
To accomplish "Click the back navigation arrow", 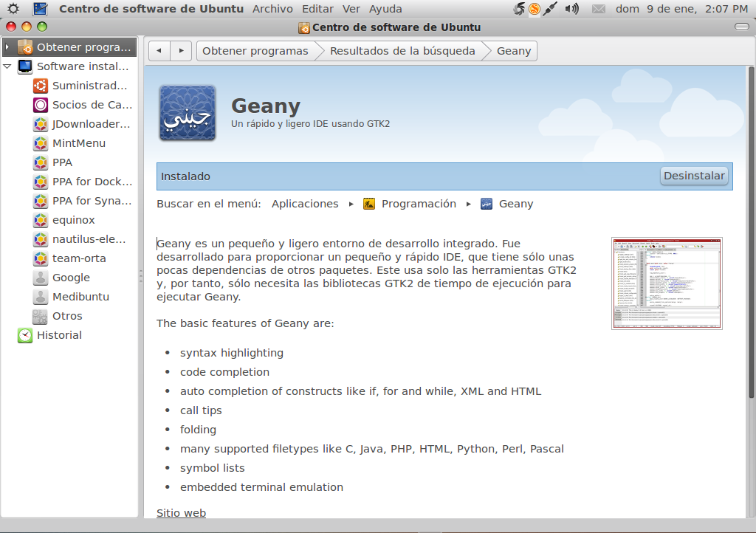I will point(159,50).
